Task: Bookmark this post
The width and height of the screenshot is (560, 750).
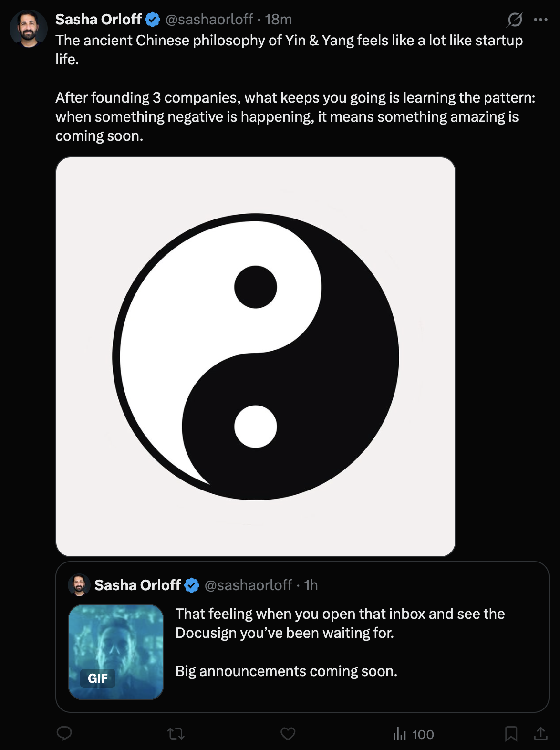Action: [511, 733]
